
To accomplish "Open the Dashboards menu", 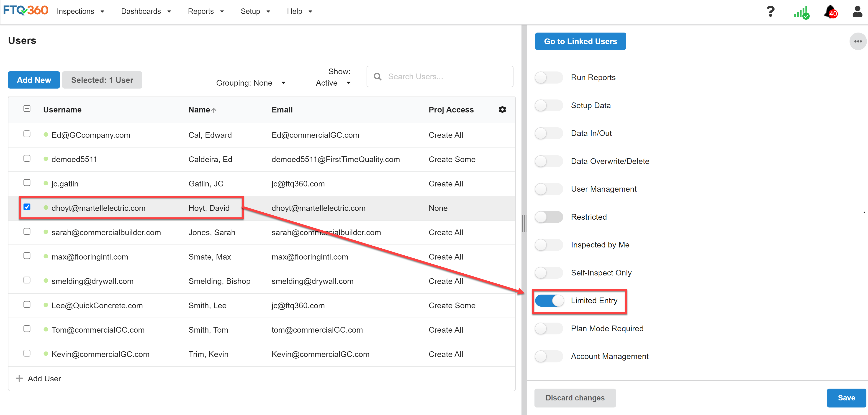I will point(146,11).
